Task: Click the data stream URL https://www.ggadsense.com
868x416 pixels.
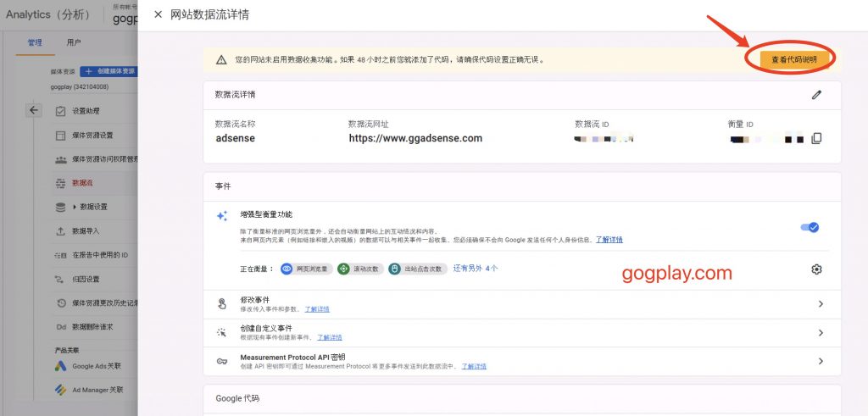Action: pyautogui.click(x=415, y=138)
